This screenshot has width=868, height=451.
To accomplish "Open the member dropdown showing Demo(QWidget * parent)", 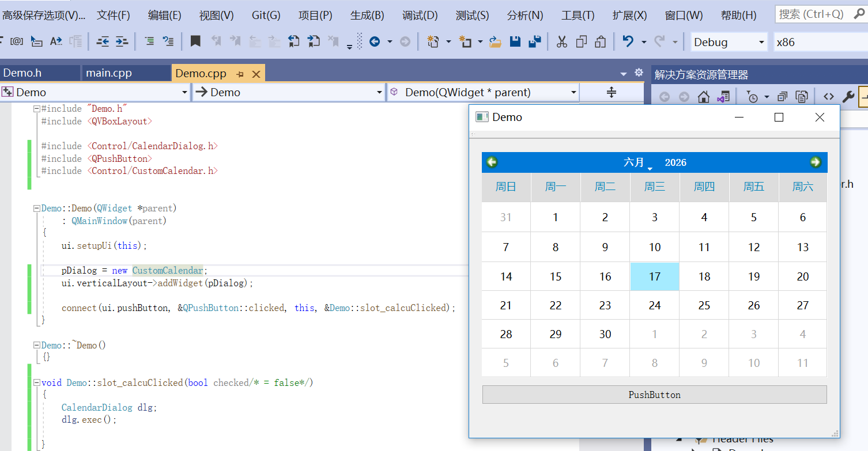I will (x=483, y=92).
